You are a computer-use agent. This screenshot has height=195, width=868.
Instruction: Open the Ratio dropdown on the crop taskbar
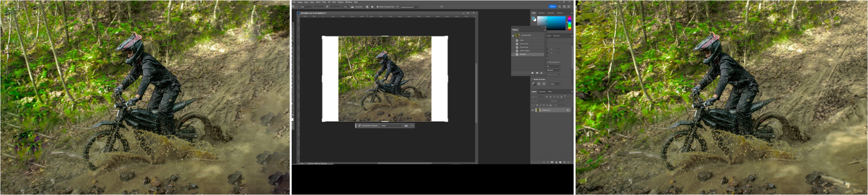pyautogui.click(x=391, y=125)
